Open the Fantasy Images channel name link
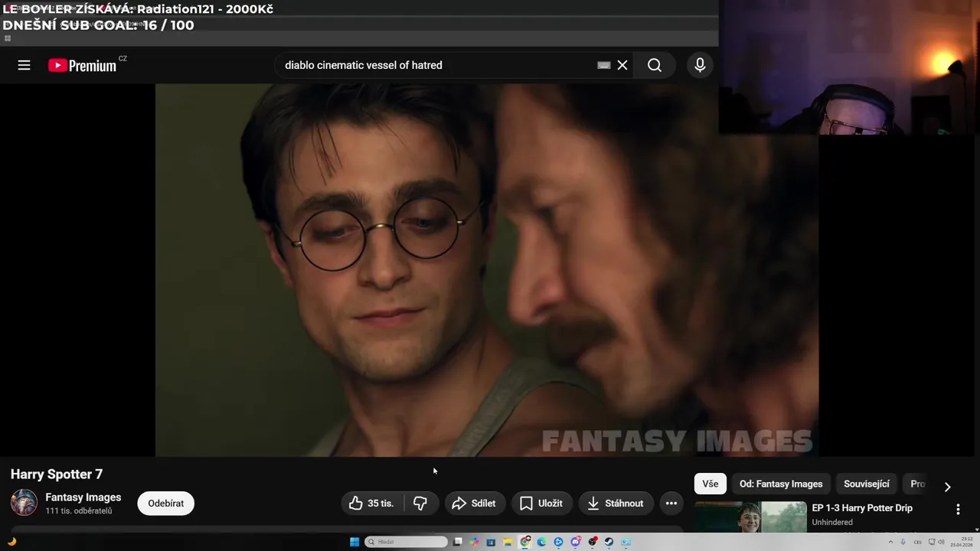 (x=83, y=497)
